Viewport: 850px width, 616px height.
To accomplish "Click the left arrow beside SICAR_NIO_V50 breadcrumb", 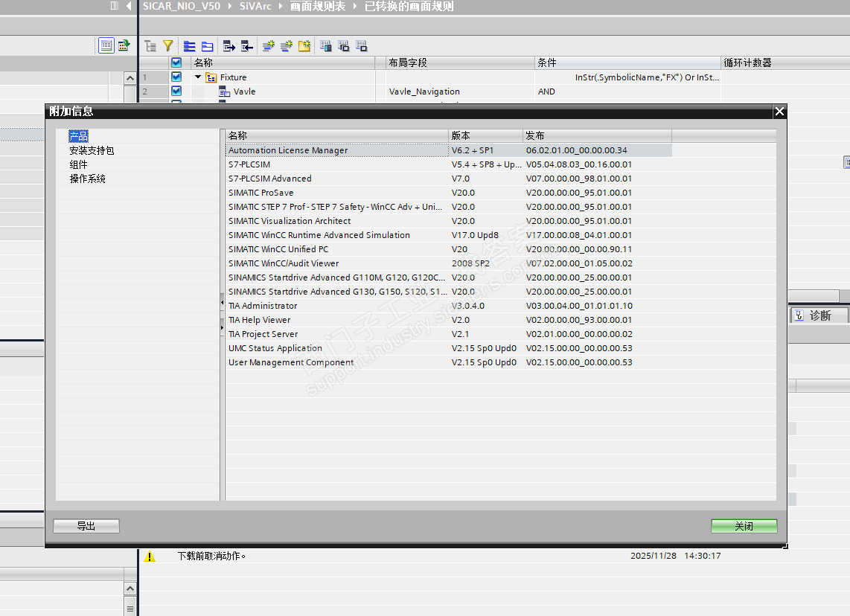I will point(129,6).
